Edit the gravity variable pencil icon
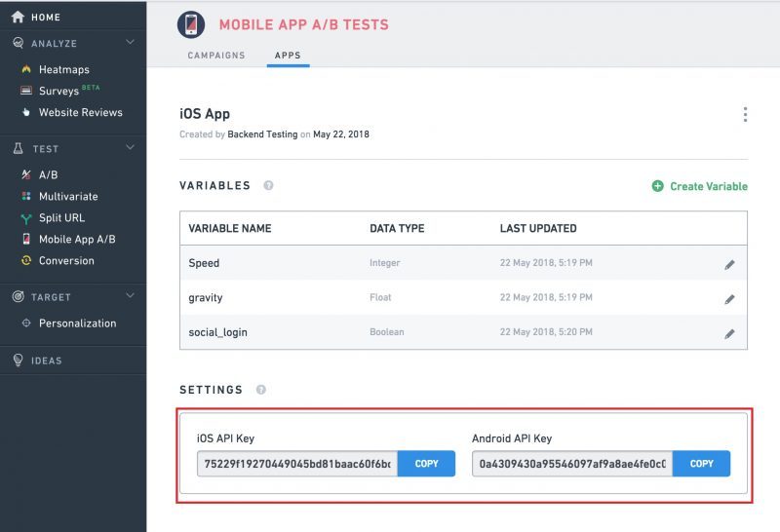Viewport: 780px width, 532px height. click(x=729, y=299)
